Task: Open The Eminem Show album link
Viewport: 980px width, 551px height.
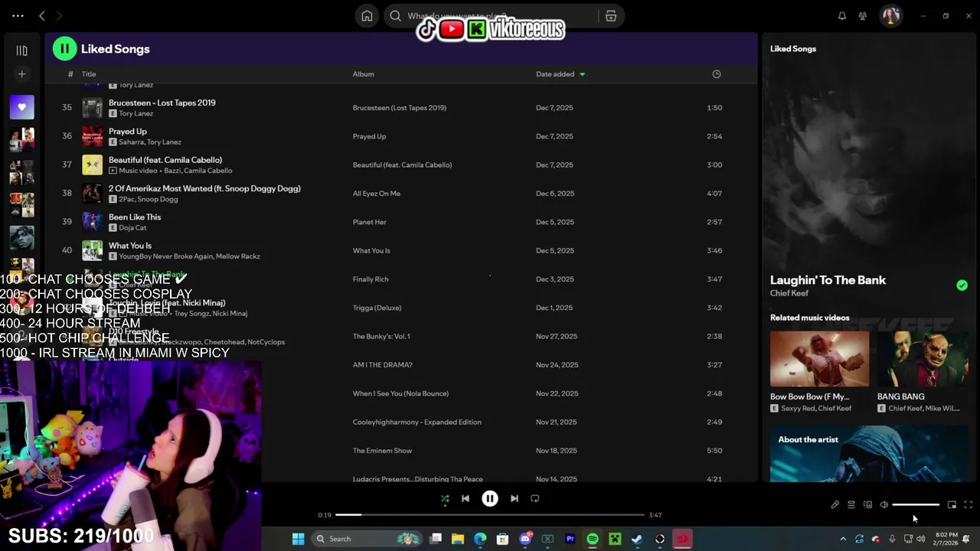Action: (x=383, y=451)
